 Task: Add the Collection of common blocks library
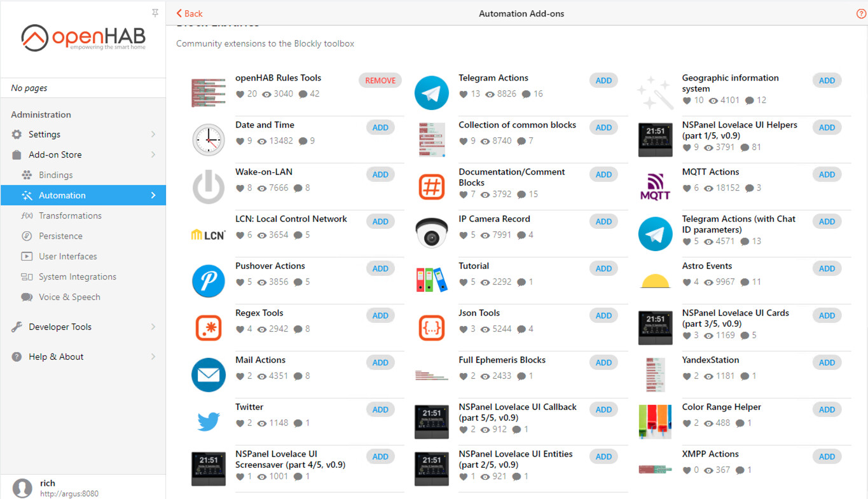click(603, 128)
